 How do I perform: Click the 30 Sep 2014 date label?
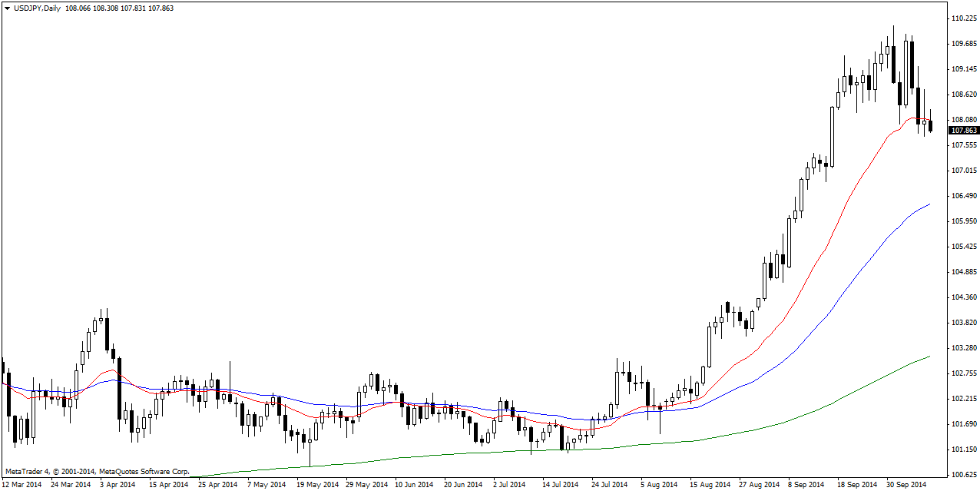pyautogui.click(x=906, y=485)
